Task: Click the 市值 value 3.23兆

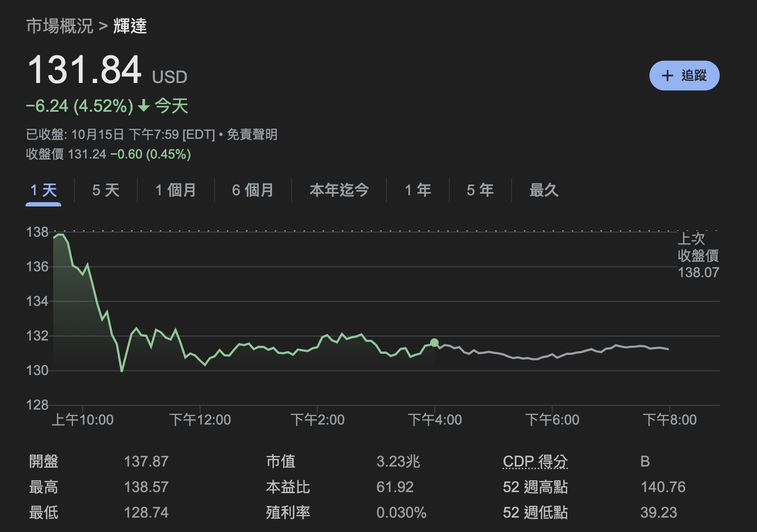Action: point(398,461)
